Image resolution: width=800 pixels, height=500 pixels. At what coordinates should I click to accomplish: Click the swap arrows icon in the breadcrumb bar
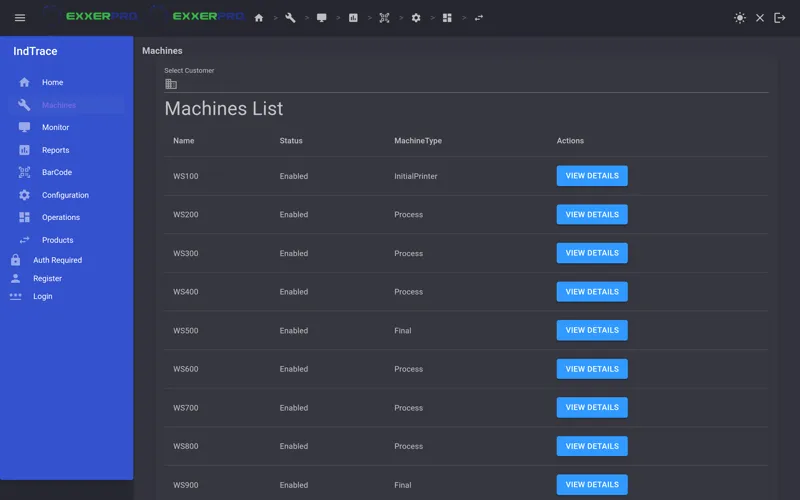(479, 18)
